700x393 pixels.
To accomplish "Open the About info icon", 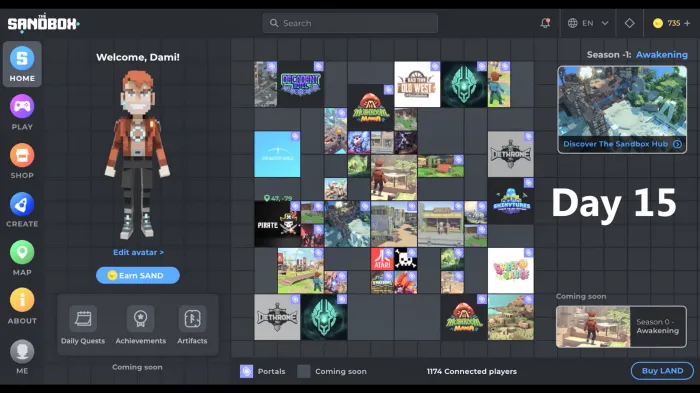I will (x=22, y=300).
